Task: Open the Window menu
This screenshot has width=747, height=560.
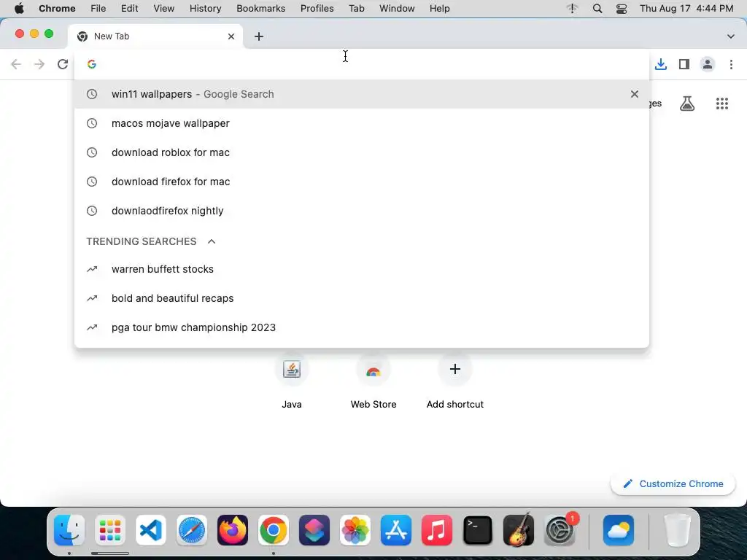Action: [x=397, y=8]
